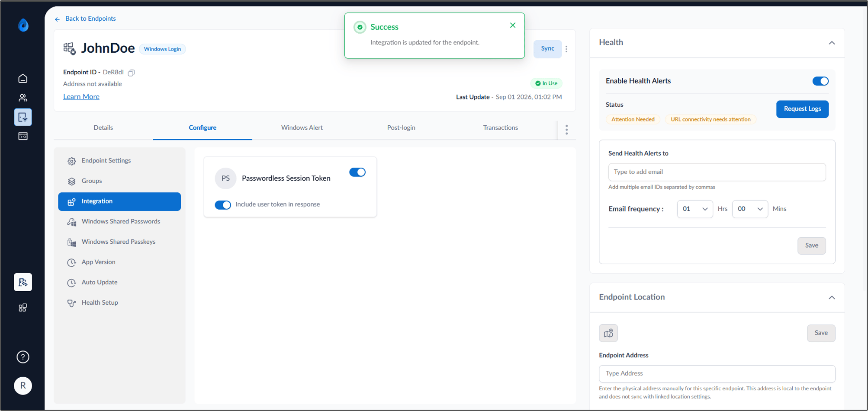Collapse the Endpoint Location panel
The image size is (868, 411).
click(x=832, y=297)
